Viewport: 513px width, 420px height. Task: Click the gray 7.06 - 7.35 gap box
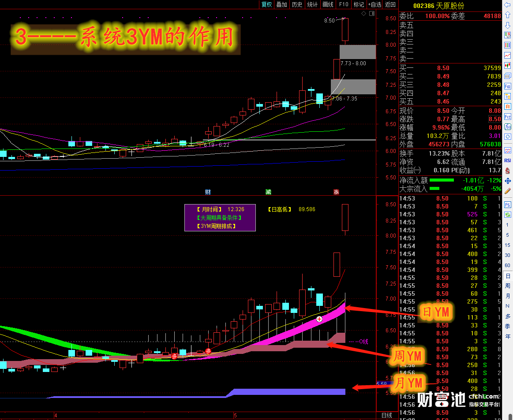[x=353, y=87]
